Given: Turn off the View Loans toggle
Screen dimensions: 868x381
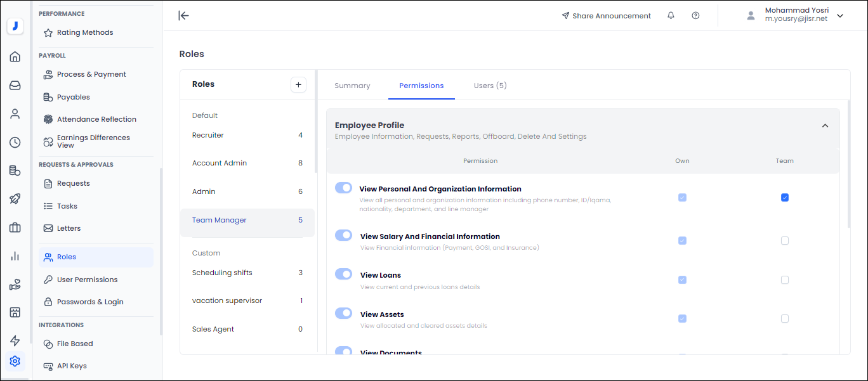Looking at the screenshot, I should 343,274.
